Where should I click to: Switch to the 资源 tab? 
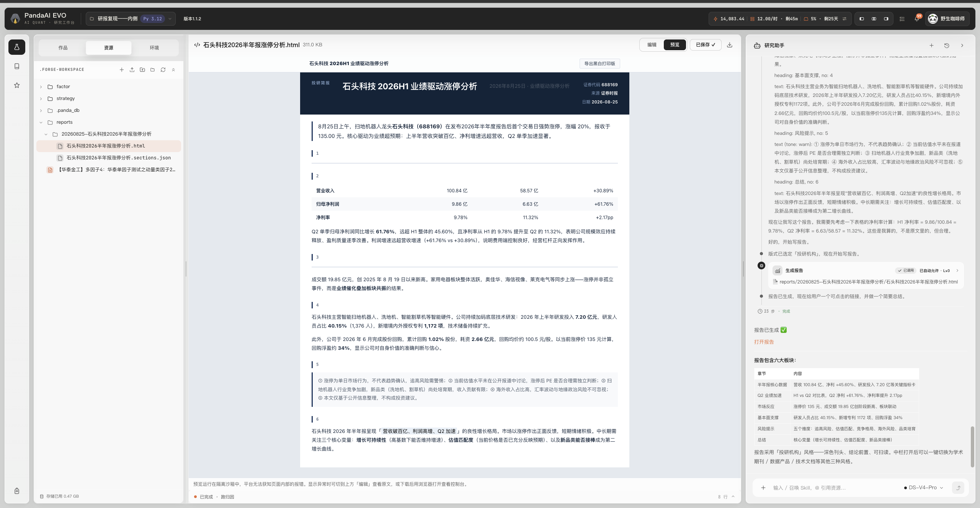(109, 48)
